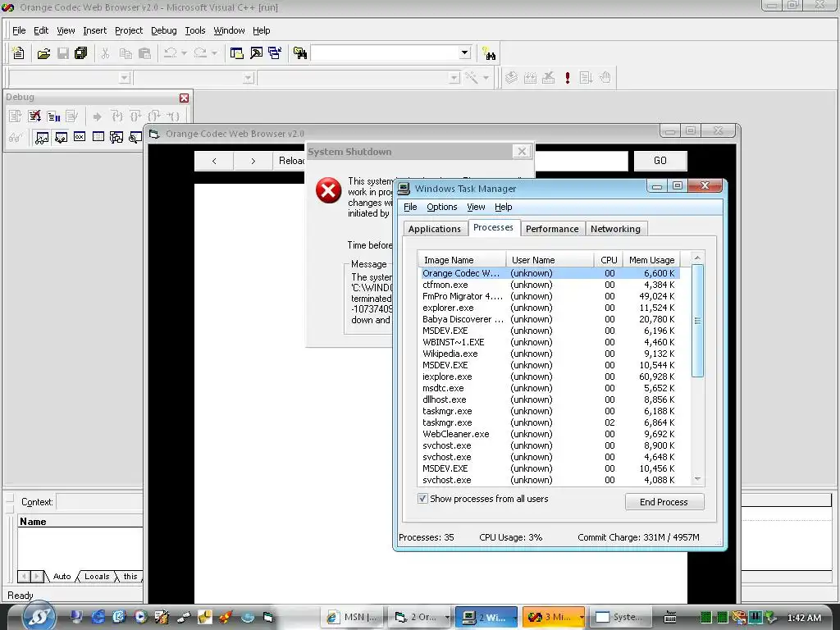Click the Break Execution icon in Debug toolbar
Screen dimensions: 840x630
53,116
